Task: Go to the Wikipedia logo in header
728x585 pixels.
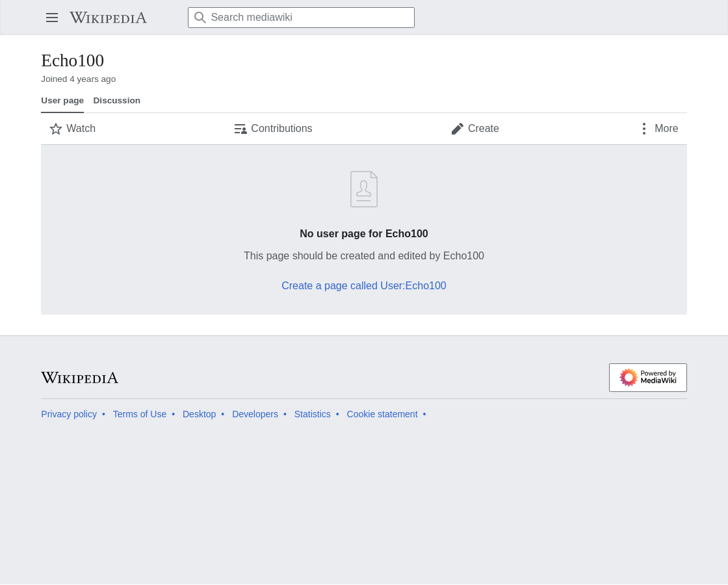Action: [108, 18]
